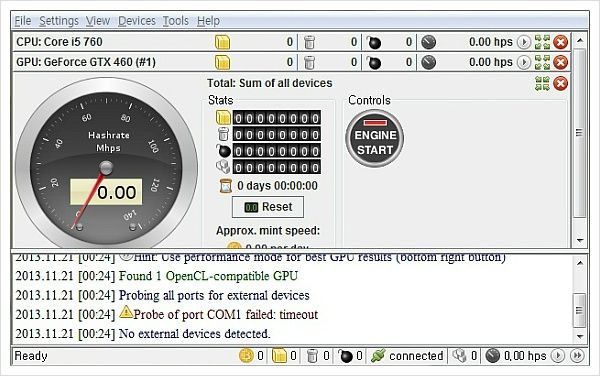Image resolution: width=600 pixels, height=376 pixels.
Task: Click the Hashrate Mhps speedometer gauge
Action: (x=106, y=163)
